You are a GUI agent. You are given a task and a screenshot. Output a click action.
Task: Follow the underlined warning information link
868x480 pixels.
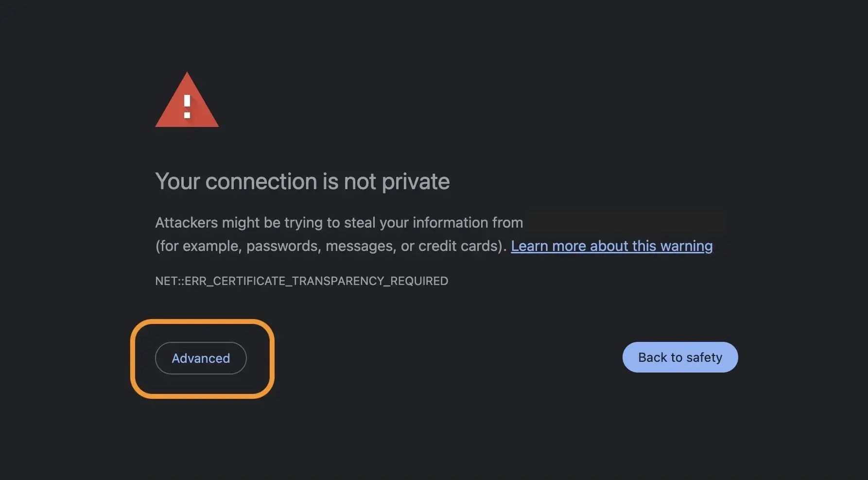click(x=611, y=246)
